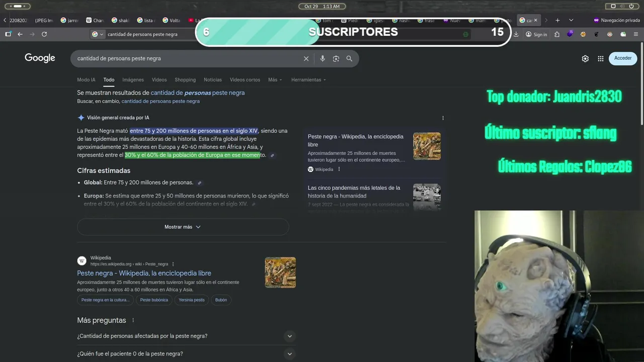List all tabs dropdown arrow
Screen dimensions: 644x362
(x=571, y=20)
